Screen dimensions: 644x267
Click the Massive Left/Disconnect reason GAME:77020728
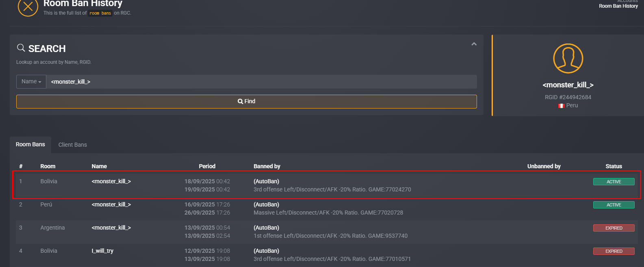[328, 213]
